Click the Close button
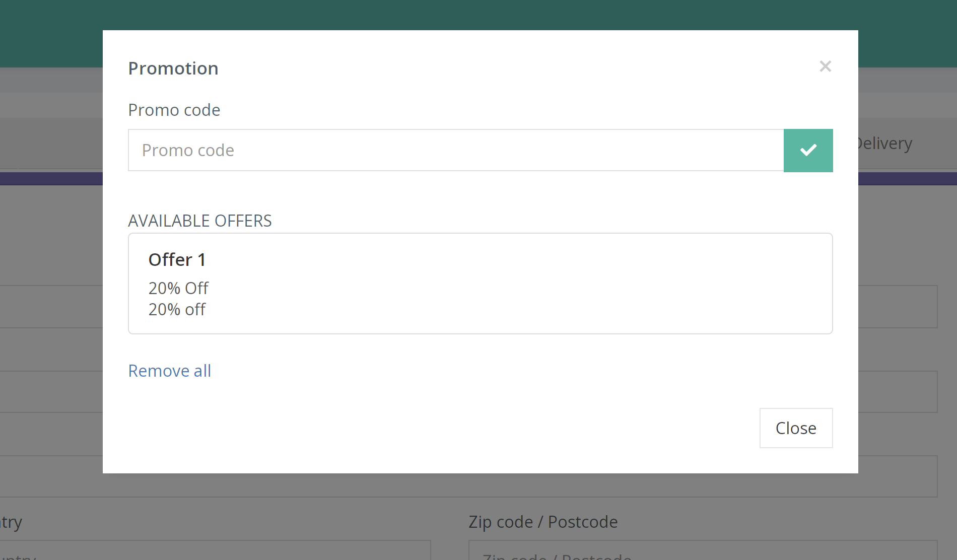 796,428
